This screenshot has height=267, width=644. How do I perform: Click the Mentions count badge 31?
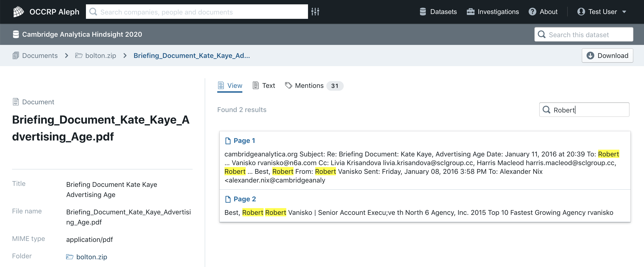tap(335, 86)
